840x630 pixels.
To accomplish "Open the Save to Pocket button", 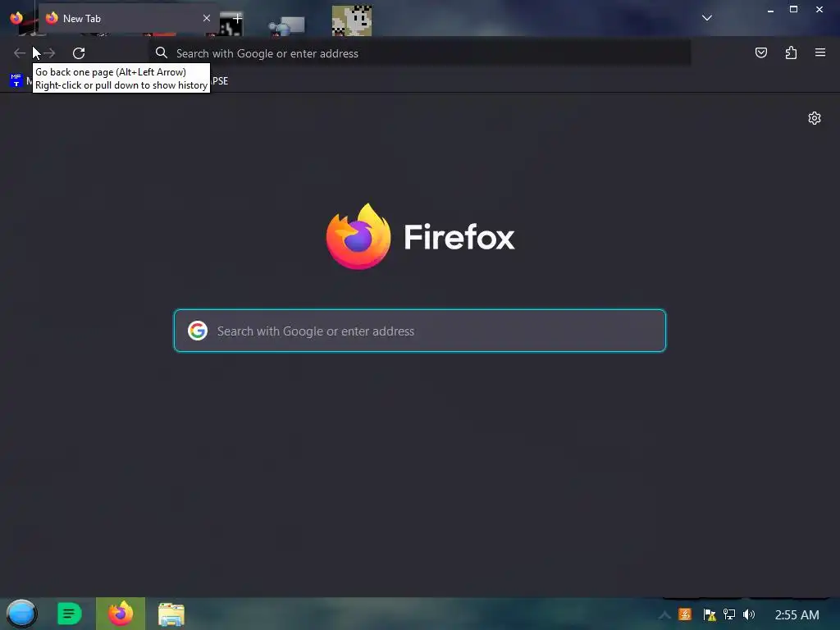I will (760, 52).
